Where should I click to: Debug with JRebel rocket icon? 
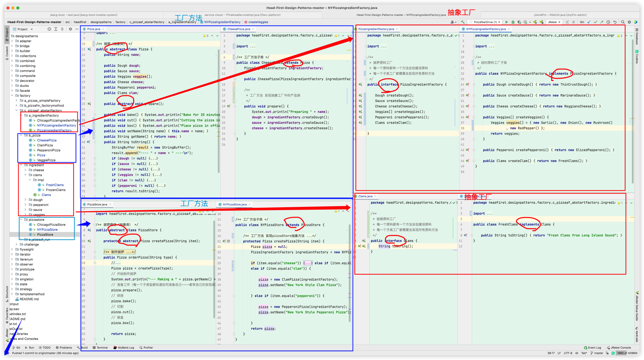pyautogui.click(x=542, y=22)
